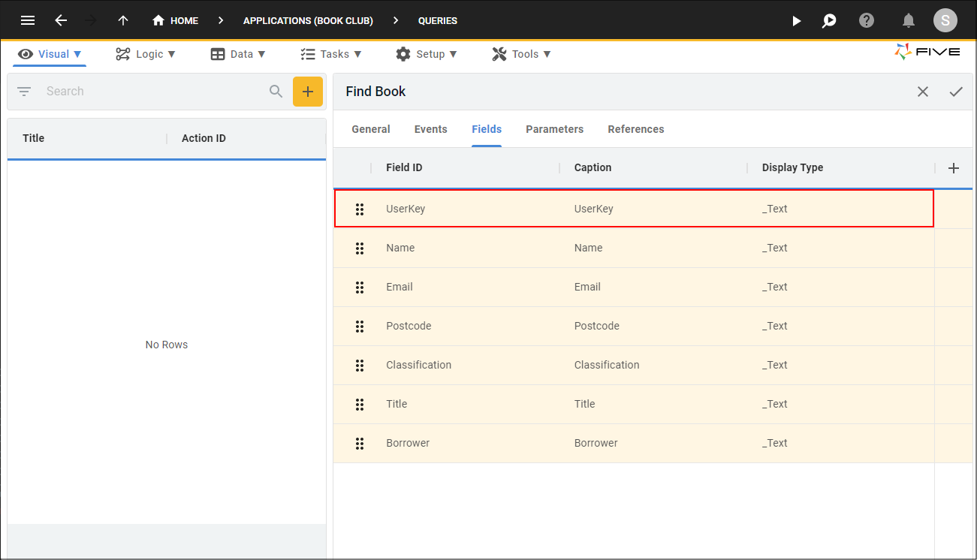Viewport: 977px width, 560px height.
Task: Focus the Search field
Action: (x=150, y=92)
